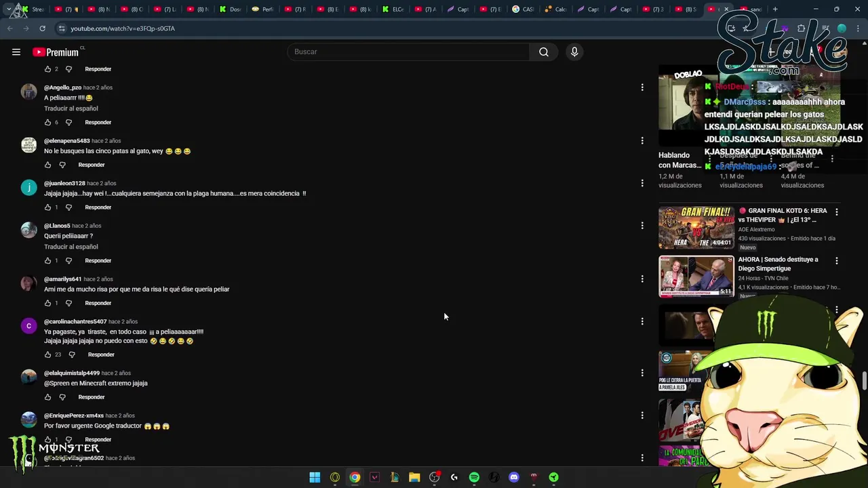Like the comment by @juanleon3128
868x488 pixels.
(x=47, y=207)
